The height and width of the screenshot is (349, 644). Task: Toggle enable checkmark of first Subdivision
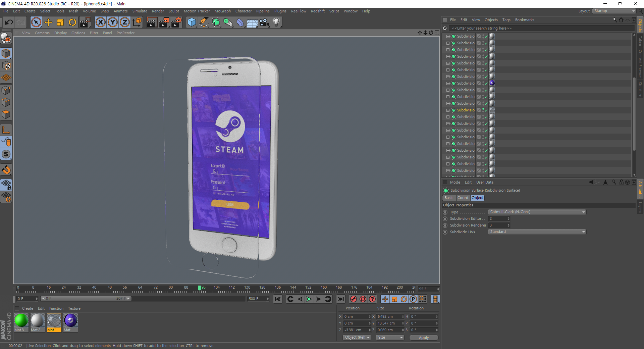(x=486, y=37)
